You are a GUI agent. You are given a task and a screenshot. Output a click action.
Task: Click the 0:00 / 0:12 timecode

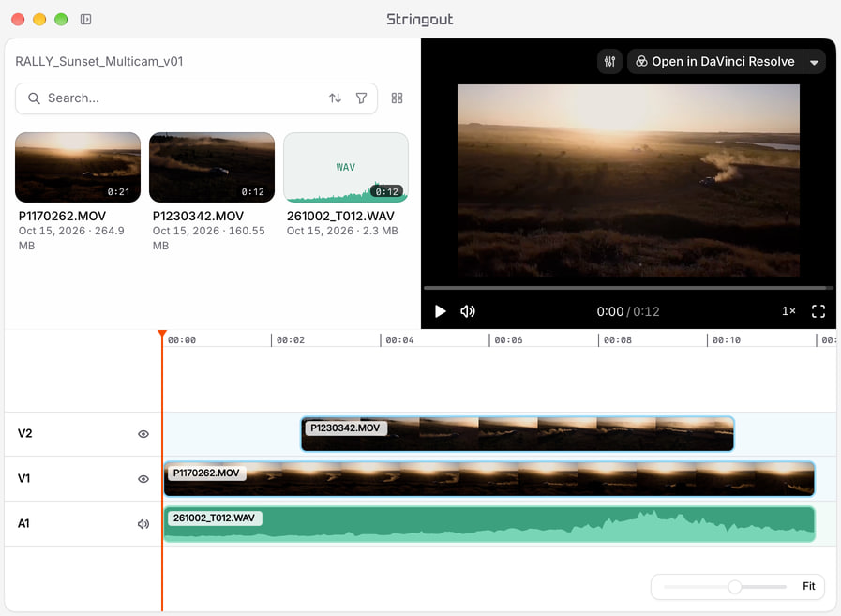pos(628,312)
